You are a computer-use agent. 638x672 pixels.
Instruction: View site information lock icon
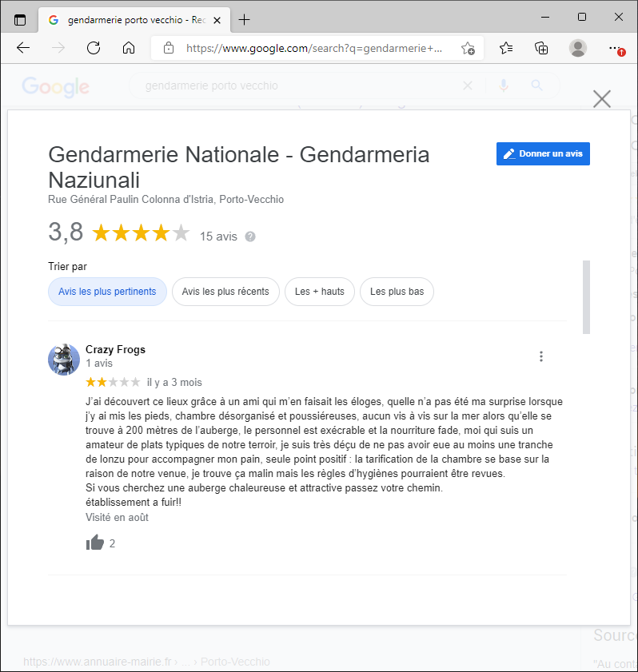[169, 48]
